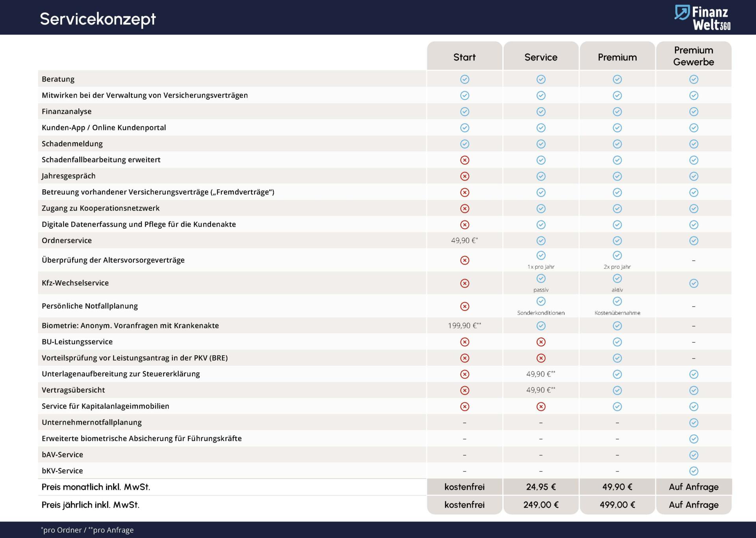Screen dimensions: 756x538
Task: Click the 249,00 € yearly Service price
Action: [541, 505]
